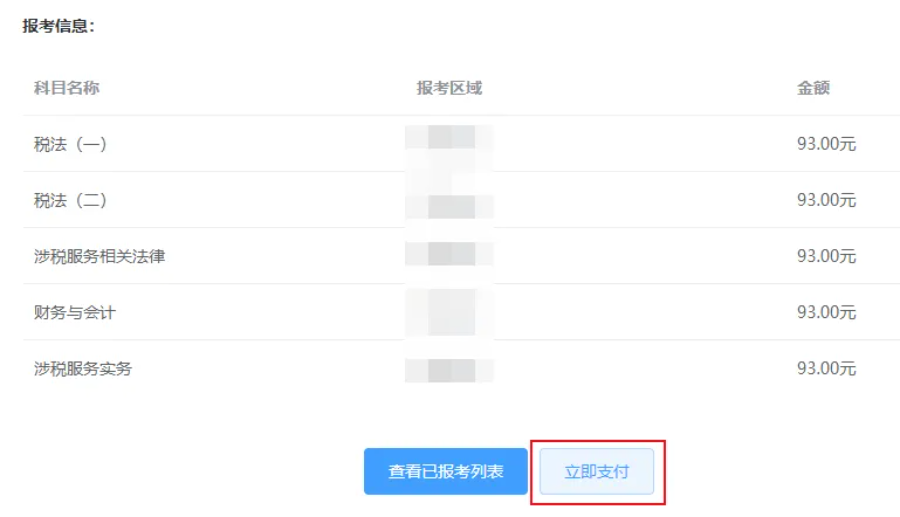Click the blurred region for 涉税服务相关法律

pos(450,254)
